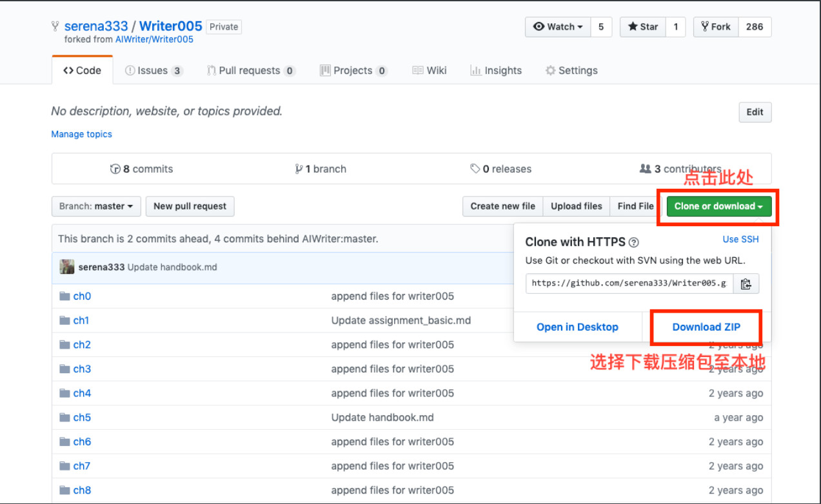Viewport: 821px width, 504px height.
Task: Open the Watch dropdown
Action: tap(559, 26)
